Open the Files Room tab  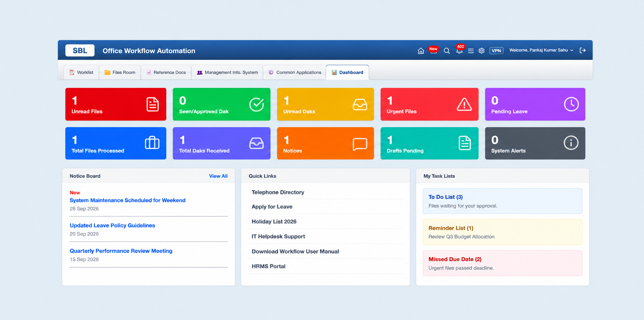pyautogui.click(x=120, y=72)
